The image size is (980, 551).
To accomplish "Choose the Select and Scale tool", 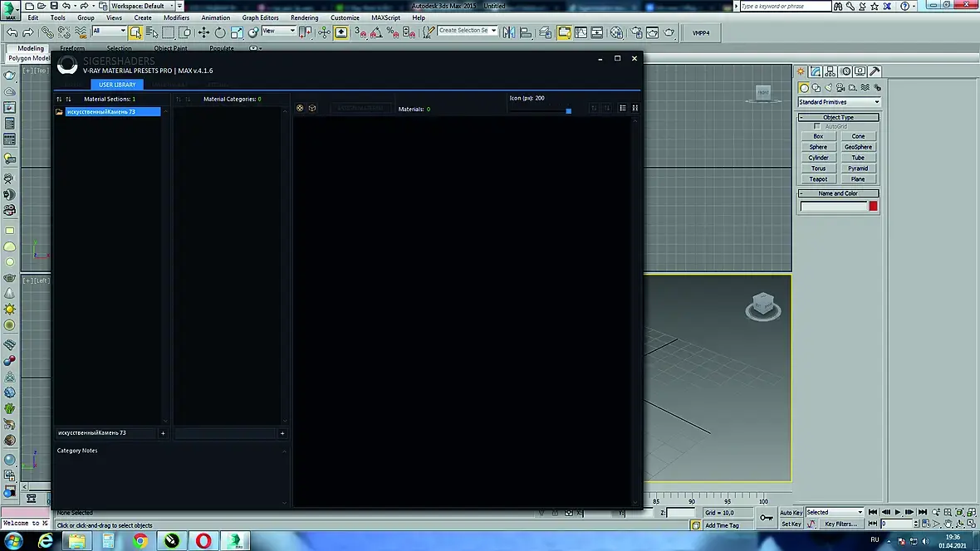I will [x=236, y=32].
